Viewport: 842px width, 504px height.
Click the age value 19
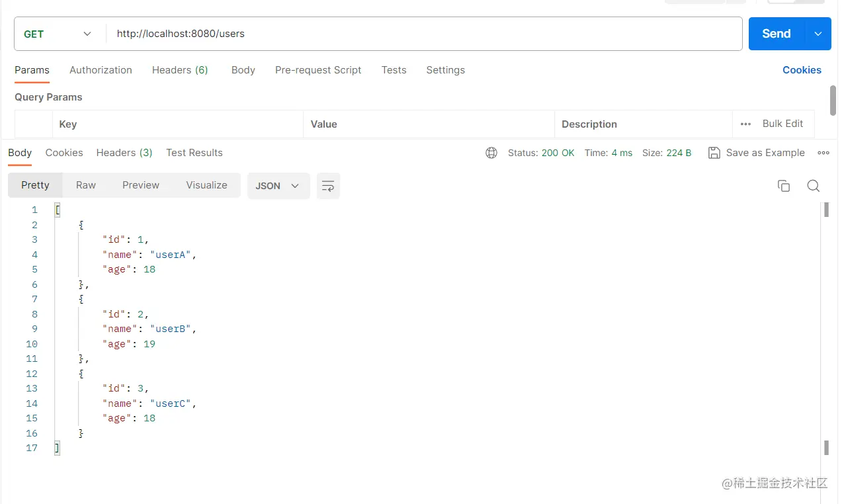(149, 344)
